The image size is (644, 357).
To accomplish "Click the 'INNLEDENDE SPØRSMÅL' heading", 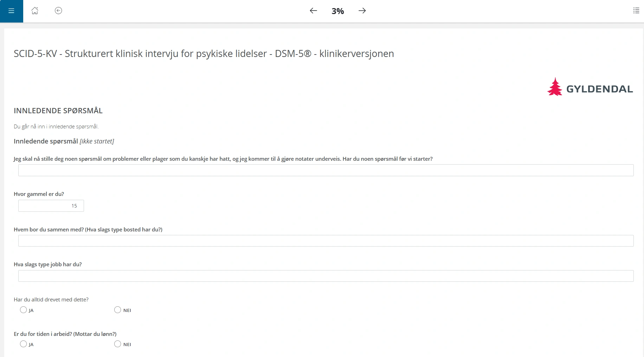I will coord(58,111).
